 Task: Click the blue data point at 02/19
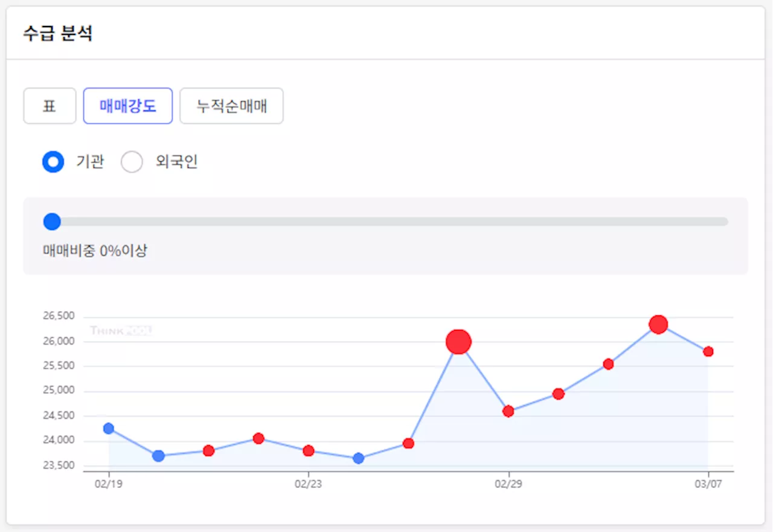point(109,428)
